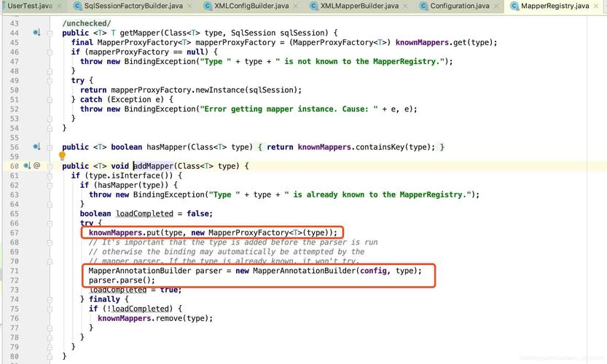607x364 pixels.
Task: Click line number 72 in the gutter
Action: tap(15, 280)
